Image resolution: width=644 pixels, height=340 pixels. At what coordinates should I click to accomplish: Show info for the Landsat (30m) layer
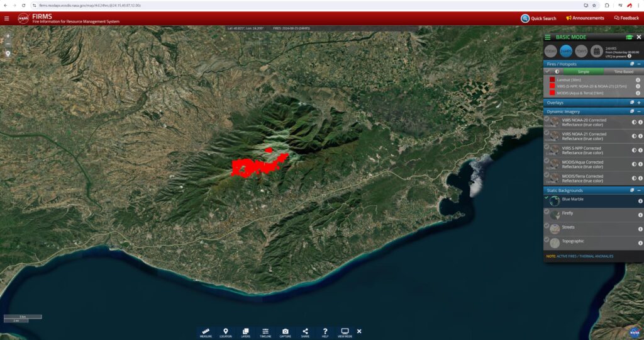point(638,80)
